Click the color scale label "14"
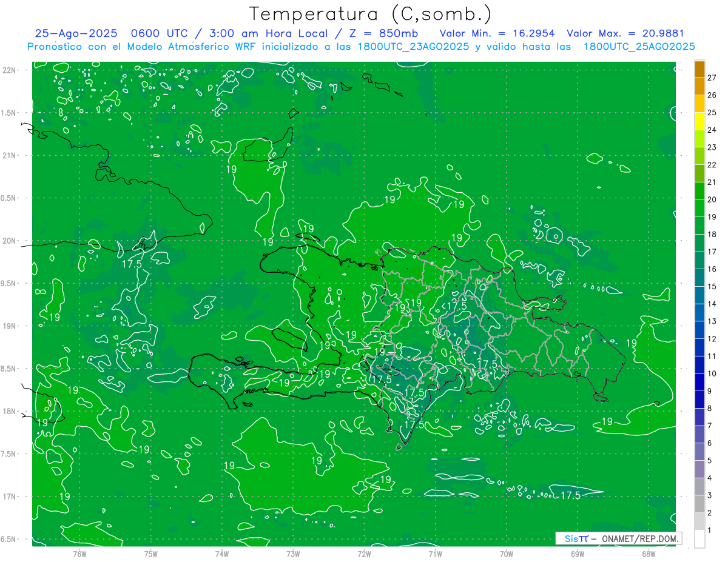Viewport: 728px width, 562px height. pos(712,304)
